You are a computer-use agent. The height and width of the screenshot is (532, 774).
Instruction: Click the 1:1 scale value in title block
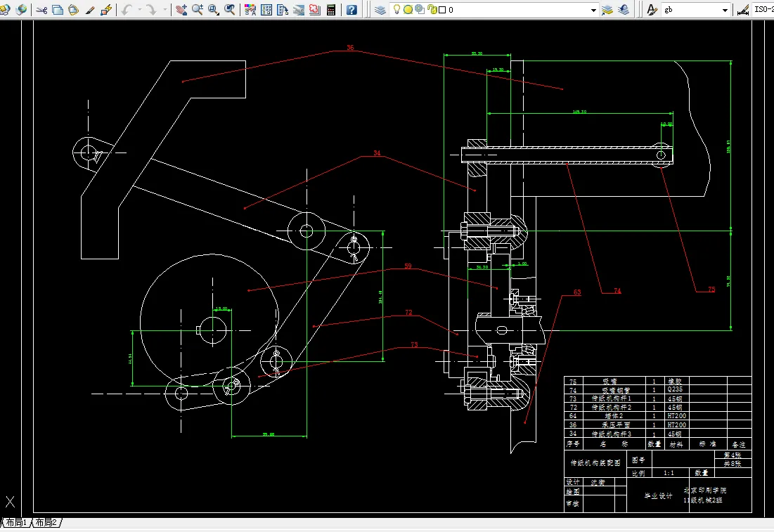coord(669,473)
